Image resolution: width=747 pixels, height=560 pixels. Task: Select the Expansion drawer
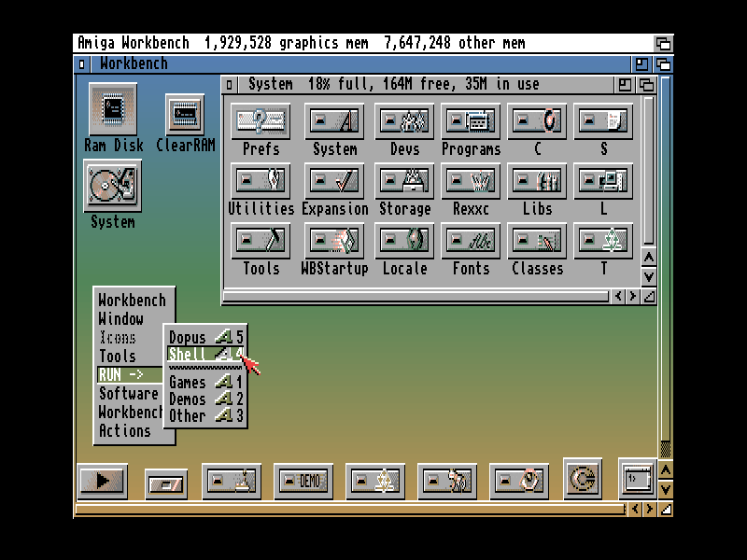coord(334,180)
